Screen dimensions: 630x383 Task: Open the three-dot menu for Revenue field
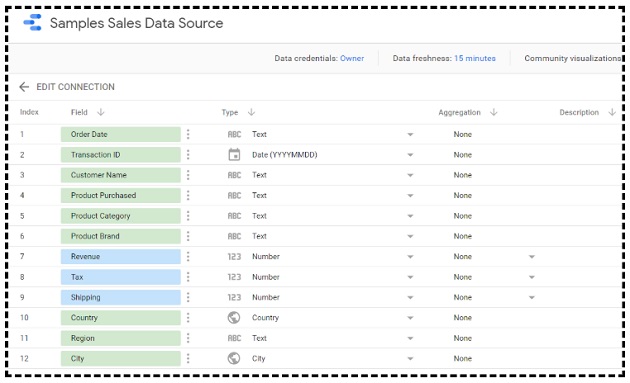(x=188, y=256)
